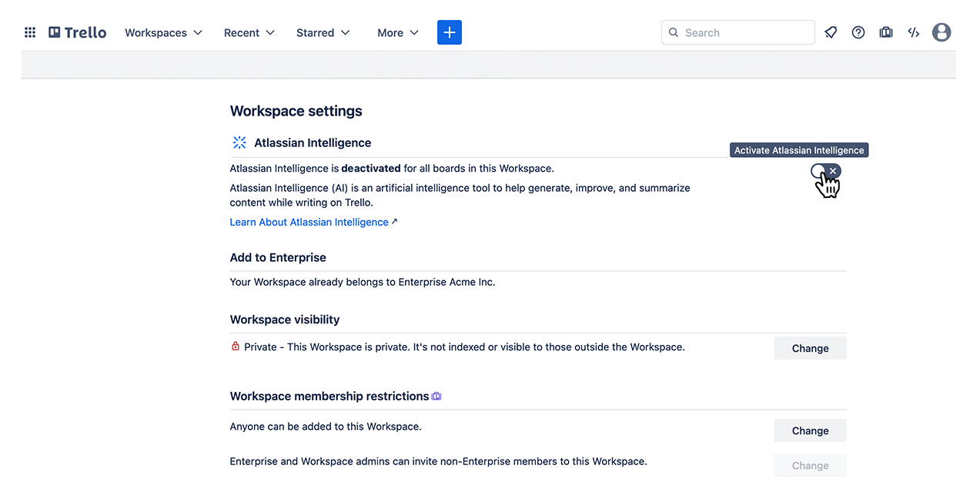The height and width of the screenshot is (482, 980).
Task: Expand the Starred dropdown
Action: (323, 32)
